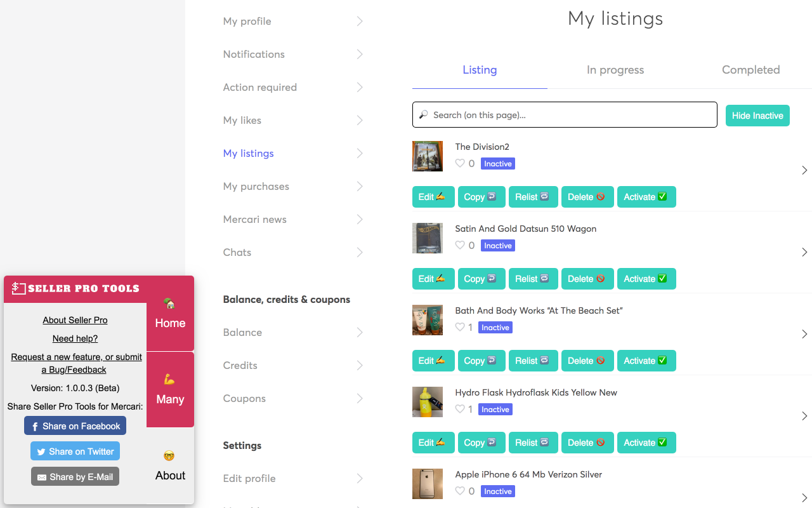Click the heart icon for The Division2

(460, 163)
